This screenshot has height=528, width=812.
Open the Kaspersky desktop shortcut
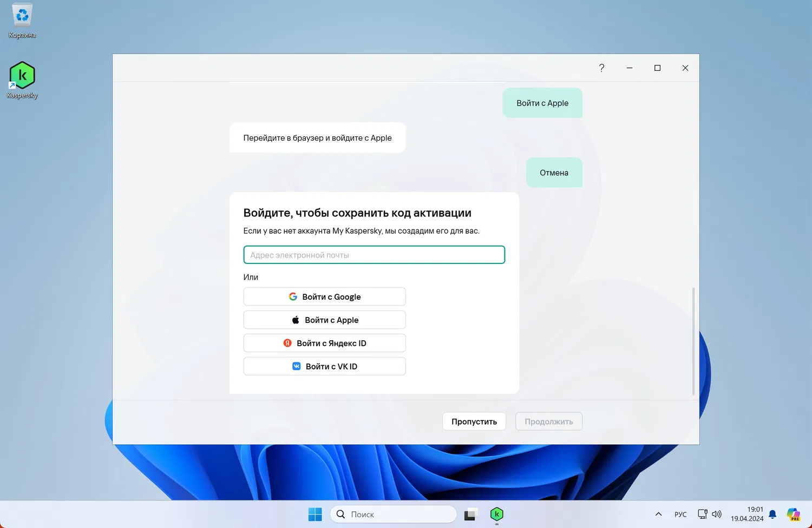coord(22,80)
